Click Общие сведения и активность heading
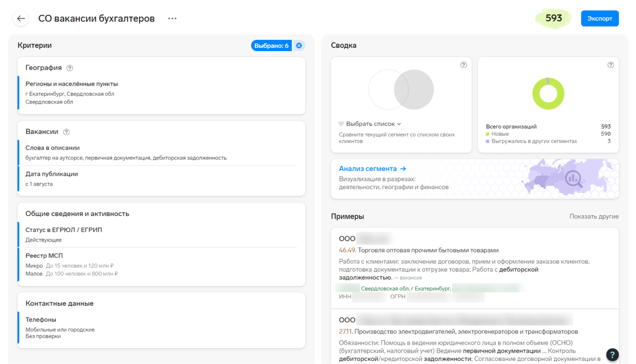Screen dimensions: 636x364 coord(77,214)
